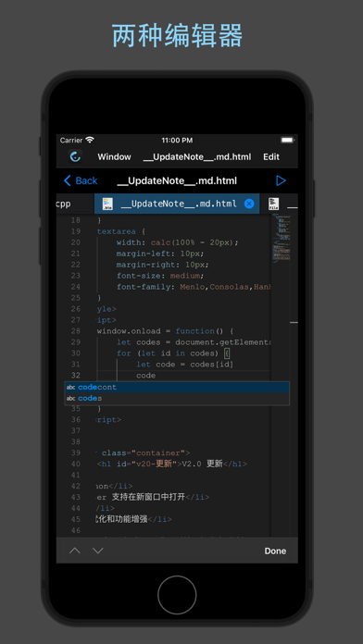Tap the Wi-Fi icon in the status bar
Image resolution: width=363 pixels, height=644 pixels.
[x=90, y=140]
